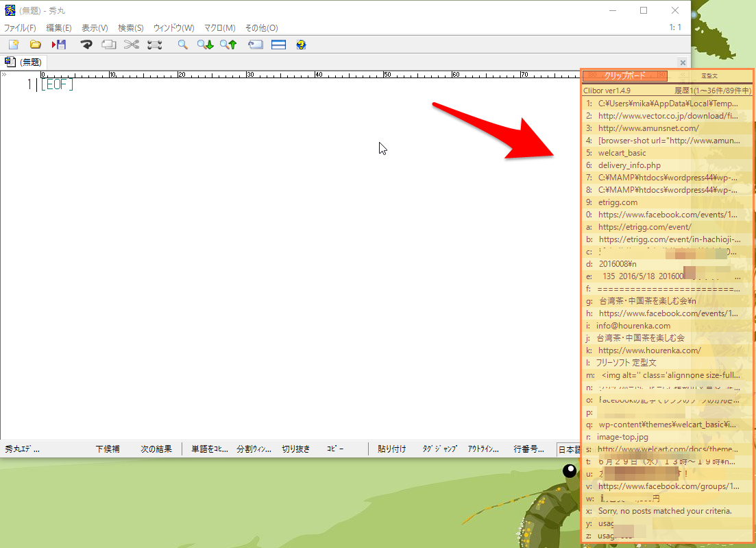Open a file via the folder icon
Screen dimensions: 756x548
click(35, 45)
